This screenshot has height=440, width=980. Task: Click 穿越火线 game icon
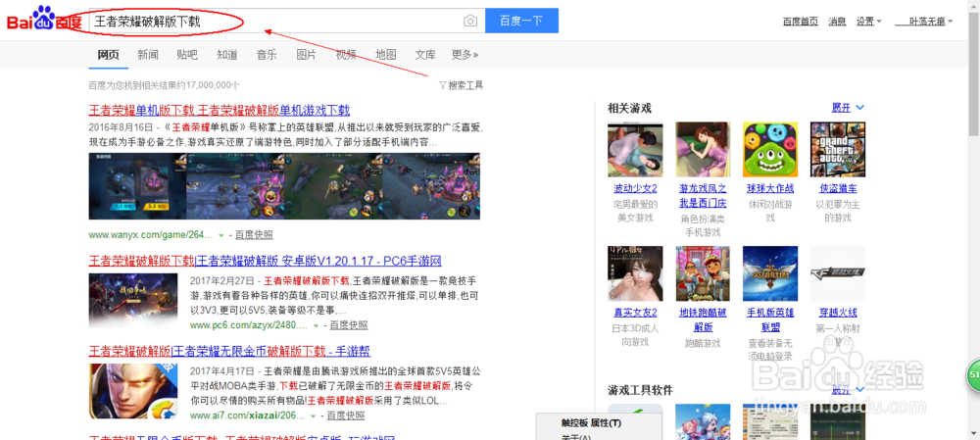click(x=838, y=273)
